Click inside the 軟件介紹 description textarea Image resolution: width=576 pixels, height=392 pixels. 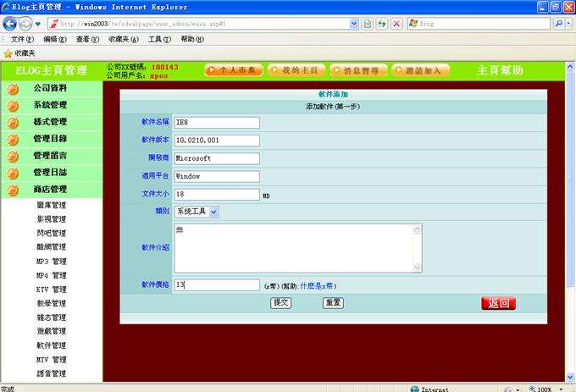tap(296, 247)
